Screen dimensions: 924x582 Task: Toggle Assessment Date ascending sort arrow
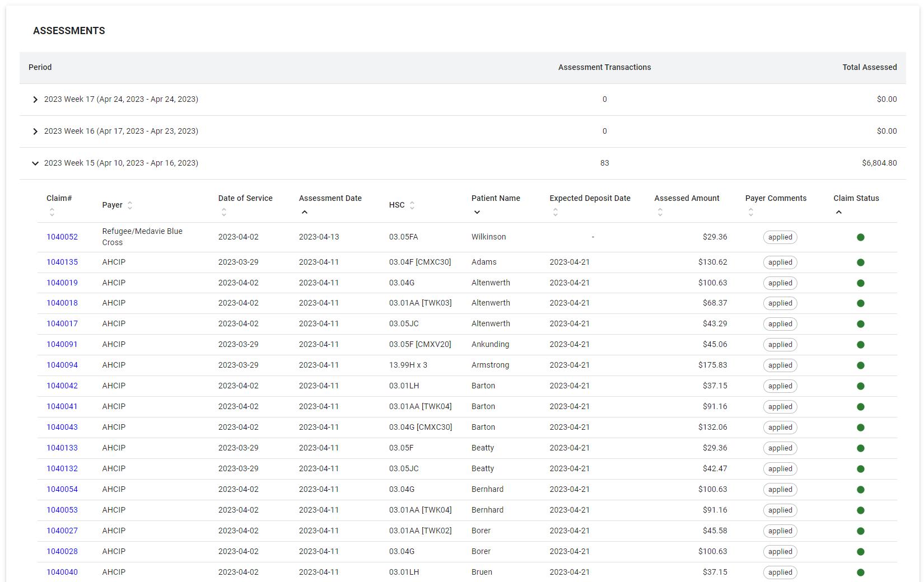[305, 212]
